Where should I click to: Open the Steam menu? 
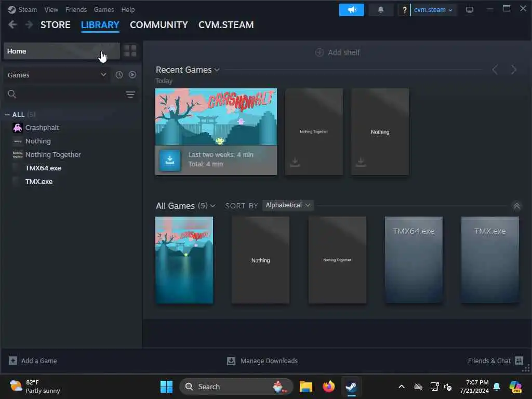coord(28,9)
